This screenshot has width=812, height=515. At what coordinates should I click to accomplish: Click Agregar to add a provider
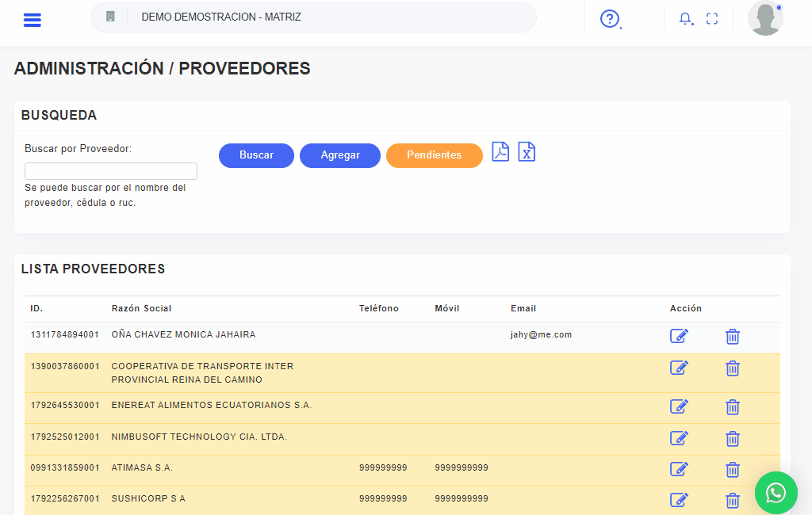coord(340,155)
